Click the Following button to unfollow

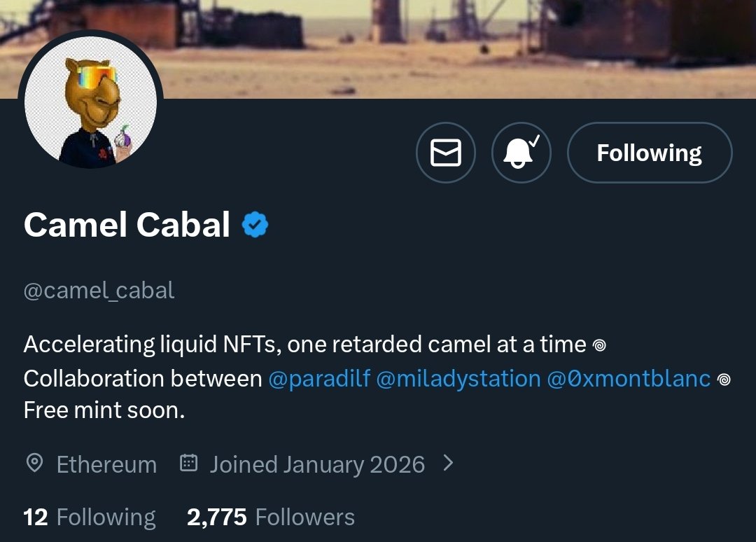coord(649,153)
